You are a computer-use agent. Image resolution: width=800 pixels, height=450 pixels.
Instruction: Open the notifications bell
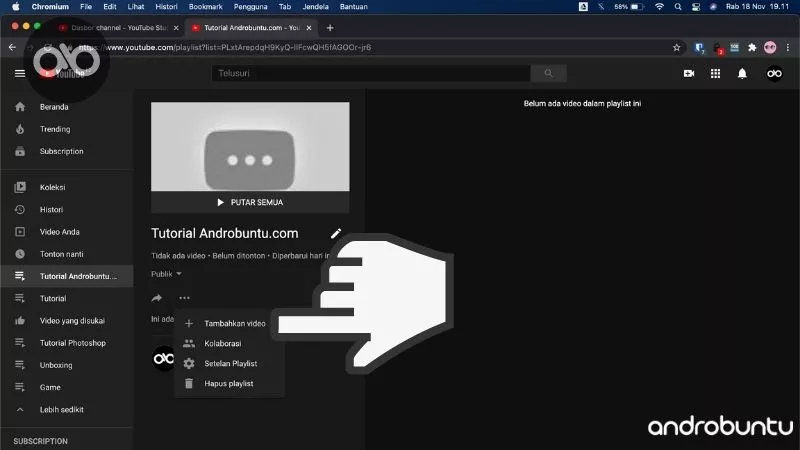[x=742, y=73]
